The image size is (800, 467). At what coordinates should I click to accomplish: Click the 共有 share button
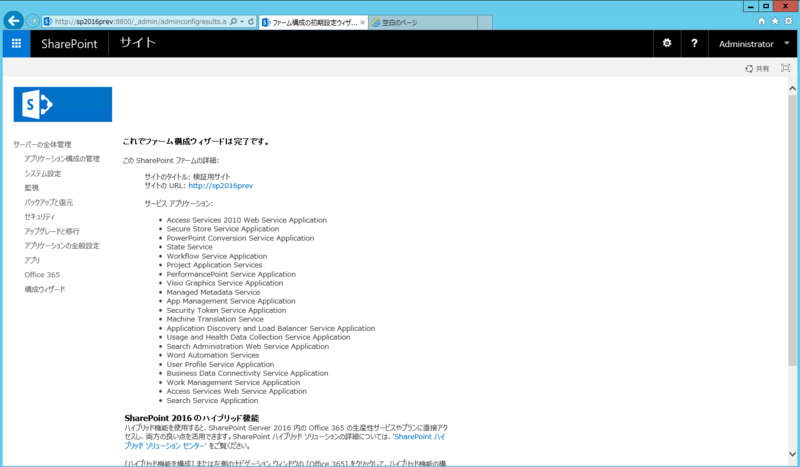tap(757, 68)
